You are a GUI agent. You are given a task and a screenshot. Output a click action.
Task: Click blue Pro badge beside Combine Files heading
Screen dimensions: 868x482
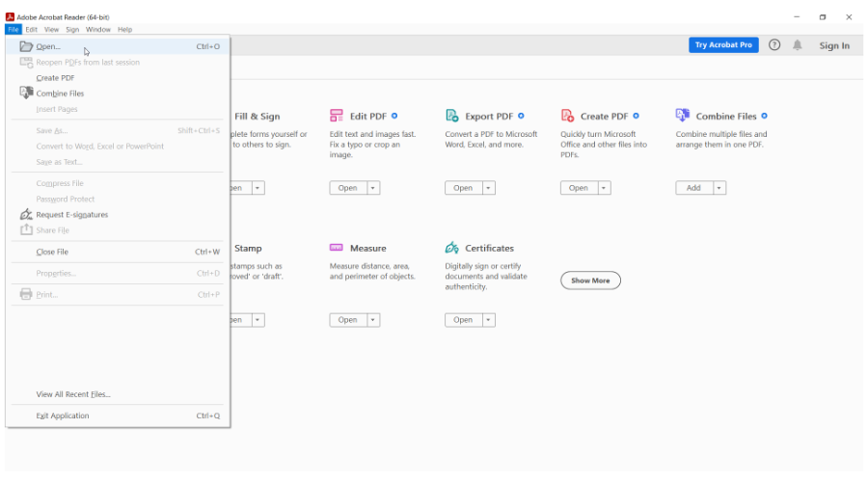click(x=764, y=116)
